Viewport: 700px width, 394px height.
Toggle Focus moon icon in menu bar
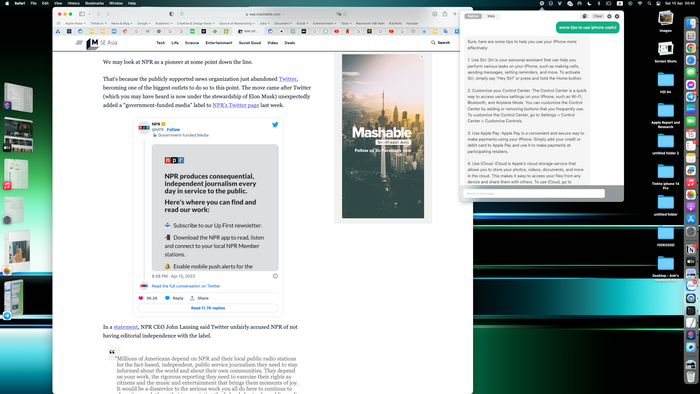point(589,3)
